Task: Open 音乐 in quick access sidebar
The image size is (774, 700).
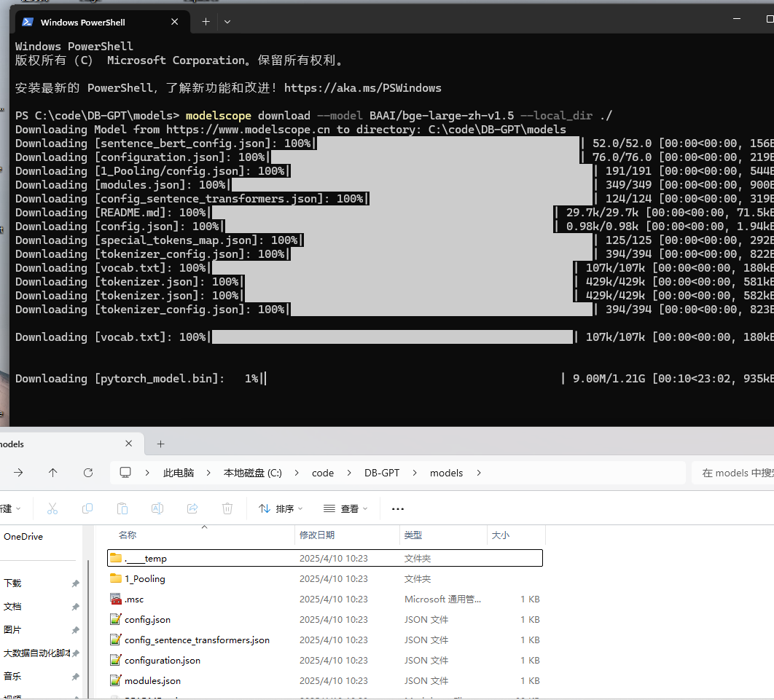Action: point(12,676)
